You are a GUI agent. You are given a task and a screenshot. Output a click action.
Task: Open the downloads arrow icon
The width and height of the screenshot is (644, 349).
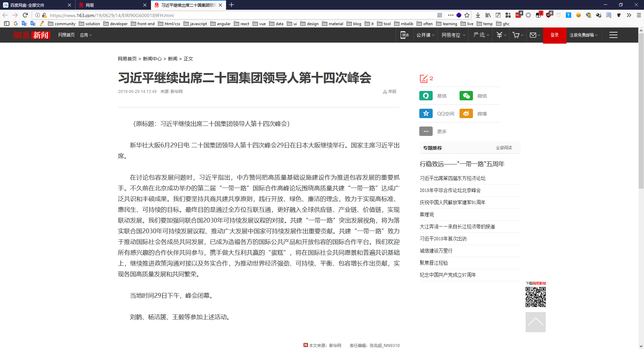[x=478, y=15]
